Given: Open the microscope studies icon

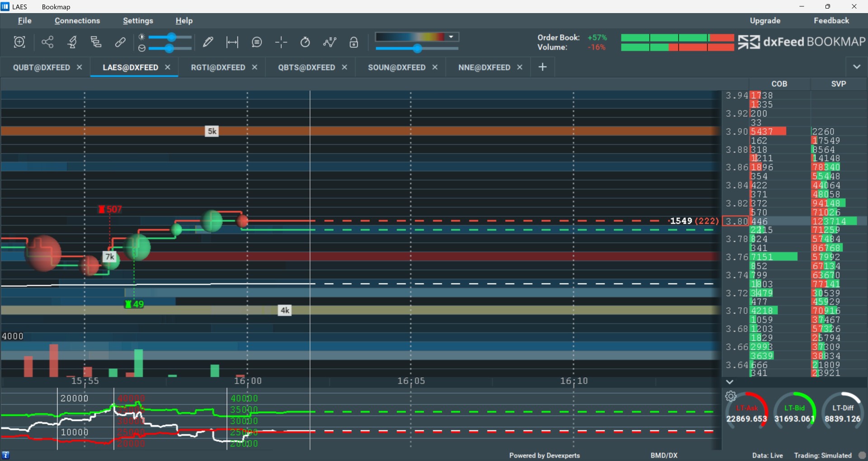Looking at the screenshot, I should (72, 42).
